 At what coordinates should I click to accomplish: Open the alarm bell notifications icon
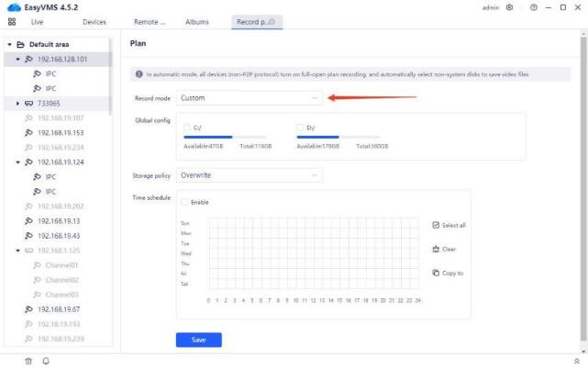pos(46,361)
